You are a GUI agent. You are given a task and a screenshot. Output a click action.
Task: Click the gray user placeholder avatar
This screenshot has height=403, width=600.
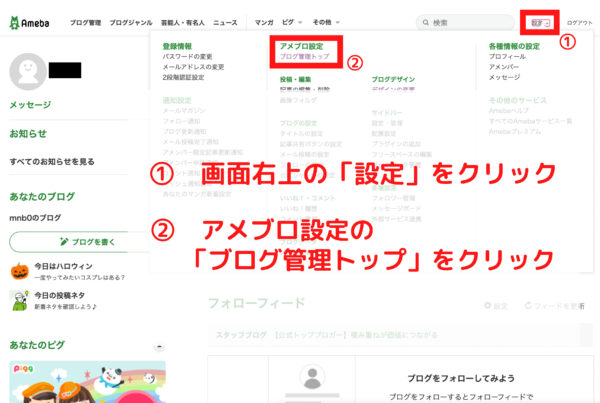[x=312, y=377]
